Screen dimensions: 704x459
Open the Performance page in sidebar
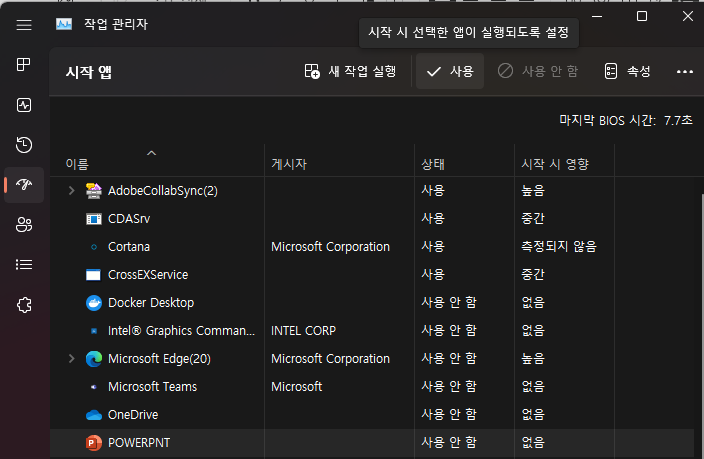[x=24, y=105]
